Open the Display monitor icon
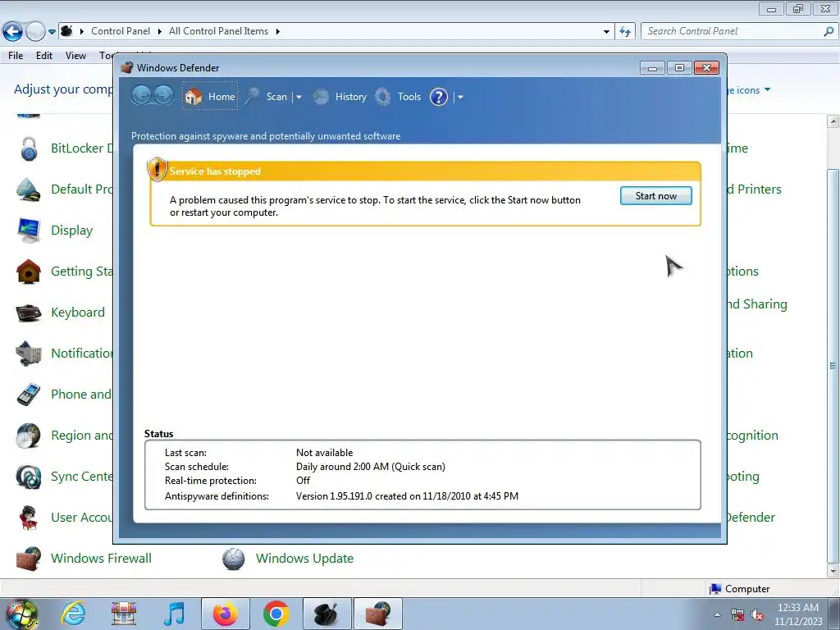The width and height of the screenshot is (840, 630). click(29, 231)
